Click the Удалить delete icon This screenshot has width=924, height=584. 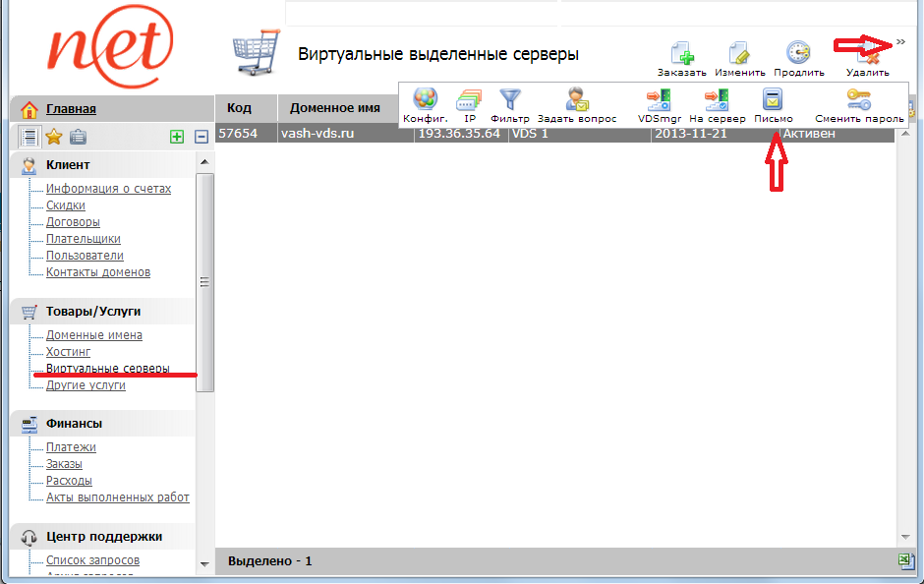point(866,57)
